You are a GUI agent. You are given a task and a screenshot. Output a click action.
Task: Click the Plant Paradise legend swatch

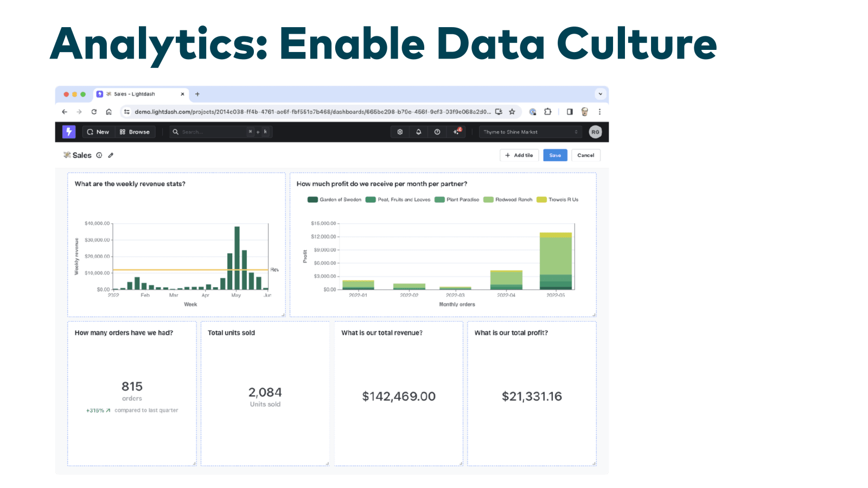click(439, 200)
